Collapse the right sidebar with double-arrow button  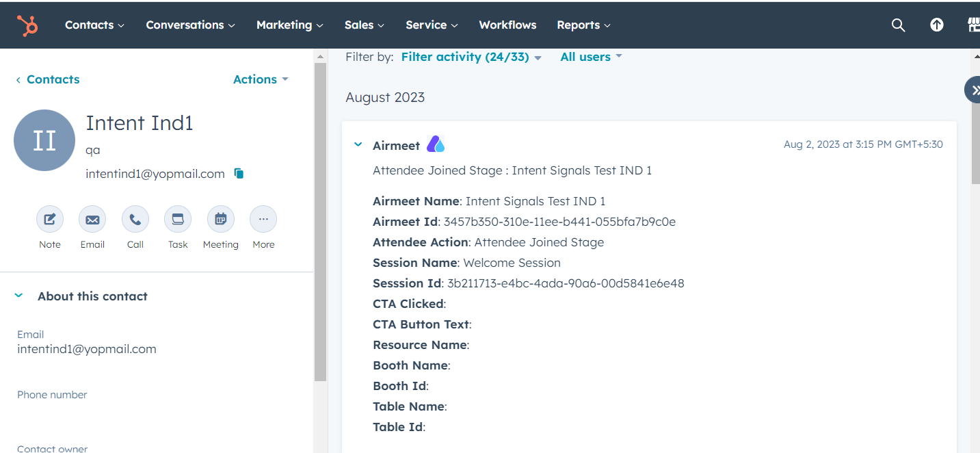(974, 90)
